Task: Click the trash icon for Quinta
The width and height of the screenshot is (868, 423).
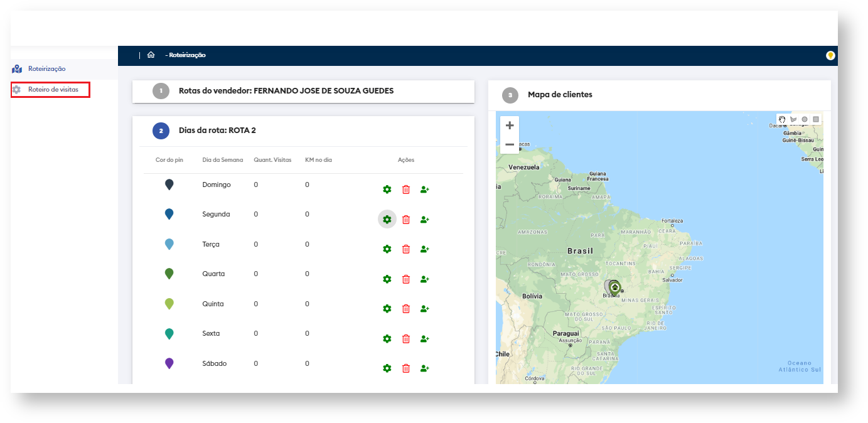Action: (406, 309)
